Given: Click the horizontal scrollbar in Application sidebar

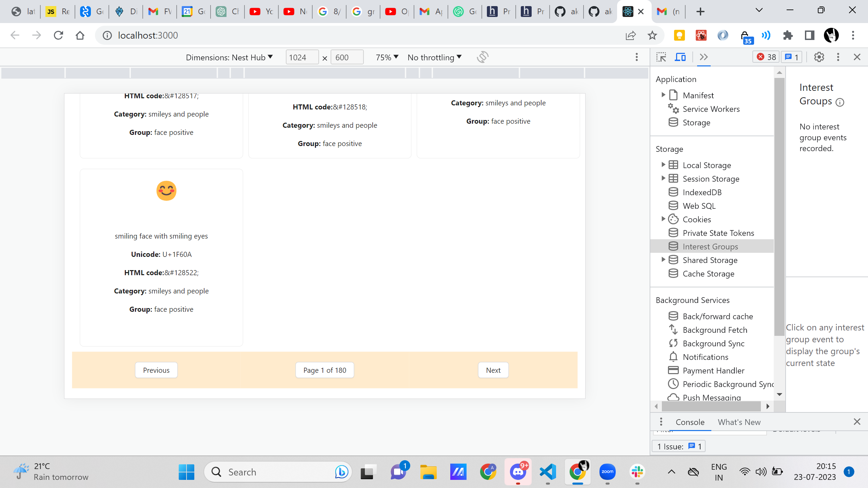Looking at the screenshot, I should tap(711, 406).
